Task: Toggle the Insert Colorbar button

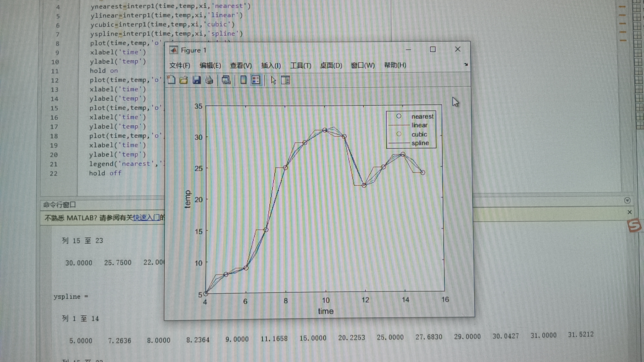Action: click(244, 80)
